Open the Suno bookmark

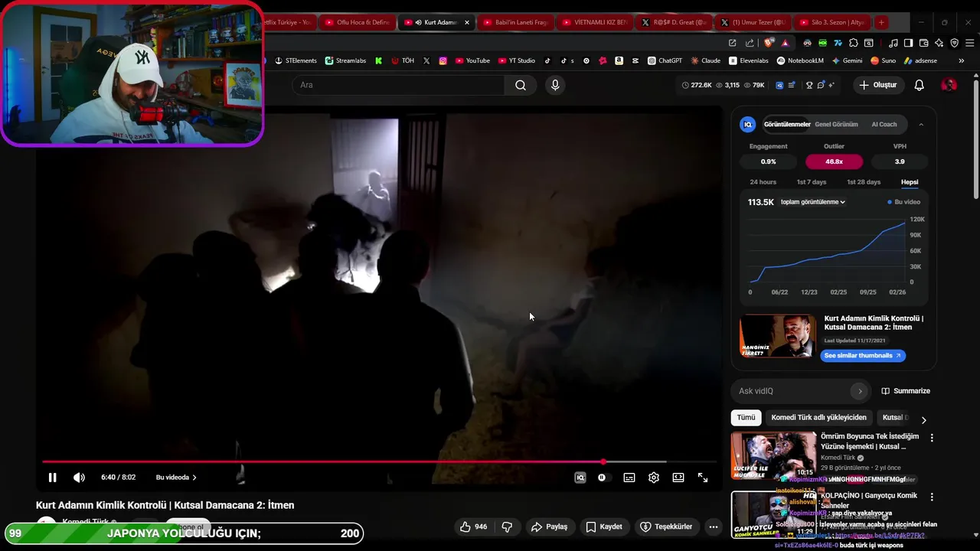tap(883, 60)
